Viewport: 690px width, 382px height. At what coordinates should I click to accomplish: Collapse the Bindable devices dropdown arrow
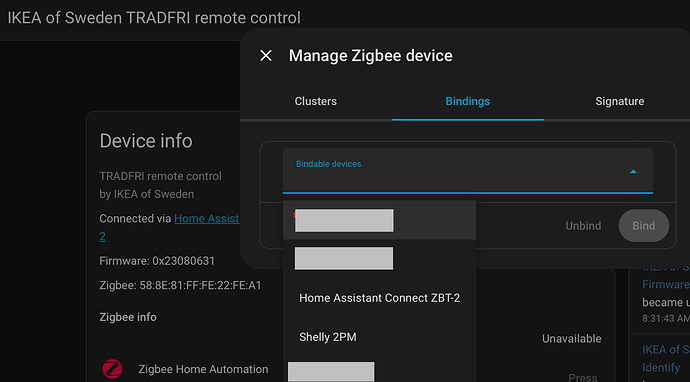[x=633, y=172]
